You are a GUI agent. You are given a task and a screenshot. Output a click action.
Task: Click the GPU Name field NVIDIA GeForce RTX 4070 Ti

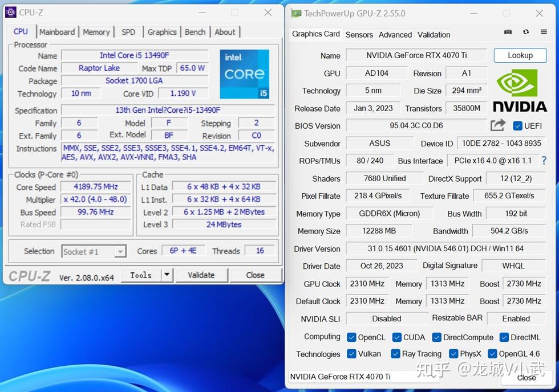[416, 55]
